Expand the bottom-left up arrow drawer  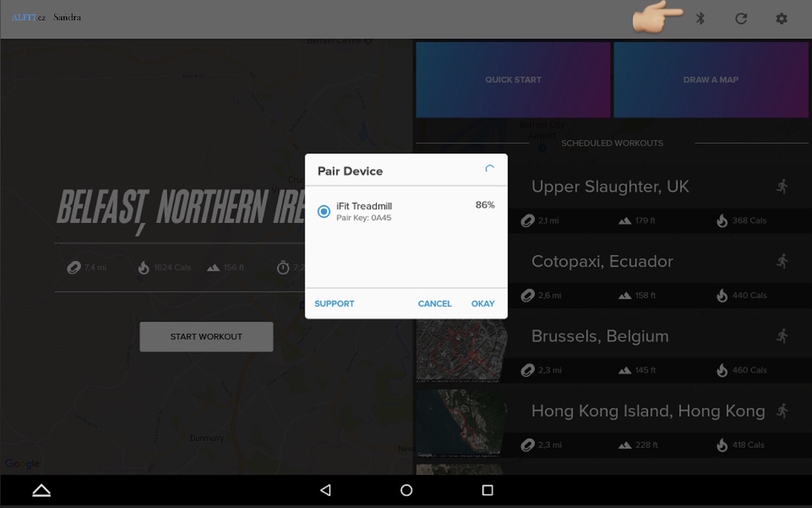pyautogui.click(x=41, y=490)
